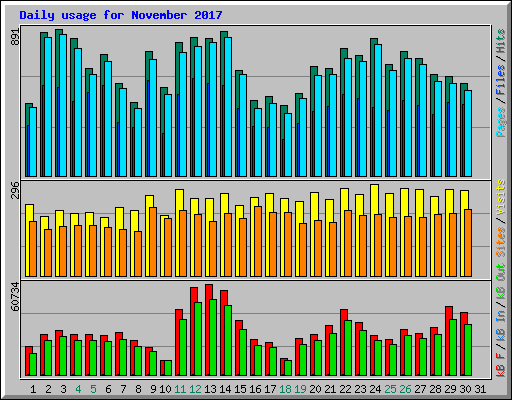The width and height of the screenshot is (512, 400).
Task: Click the '60734' axis value
Action: [15, 296]
